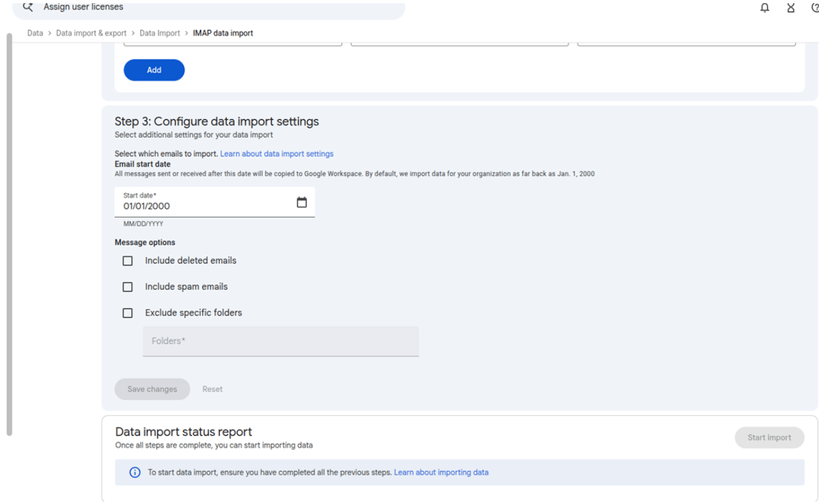Open Learn about importing data link
The width and height of the screenshot is (819, 504).
(x=441, y=473)
